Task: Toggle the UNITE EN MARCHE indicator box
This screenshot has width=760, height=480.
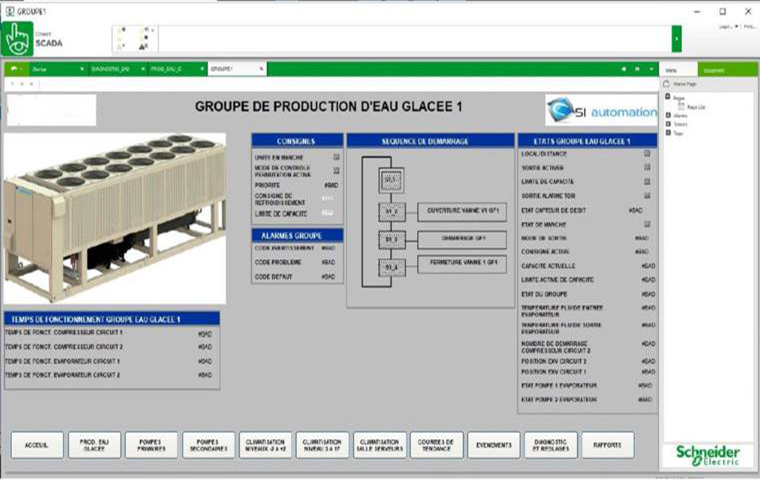Action: [336, 157]
